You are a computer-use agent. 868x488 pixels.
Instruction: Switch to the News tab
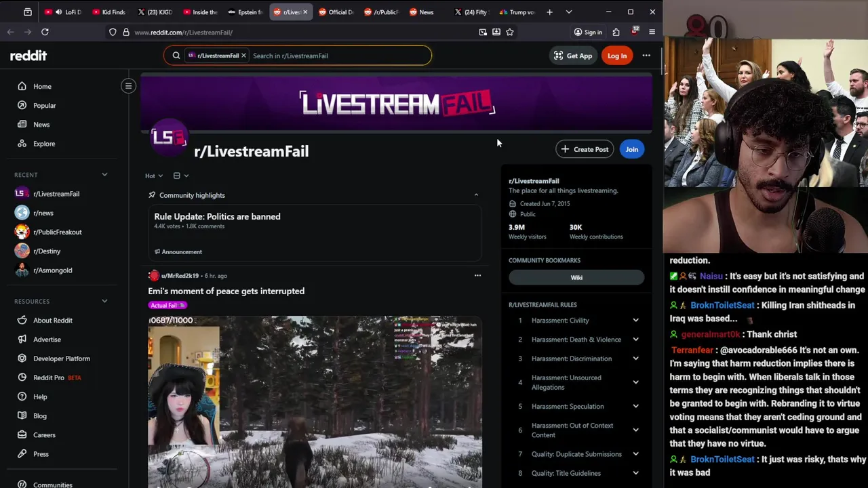[426, 12]
